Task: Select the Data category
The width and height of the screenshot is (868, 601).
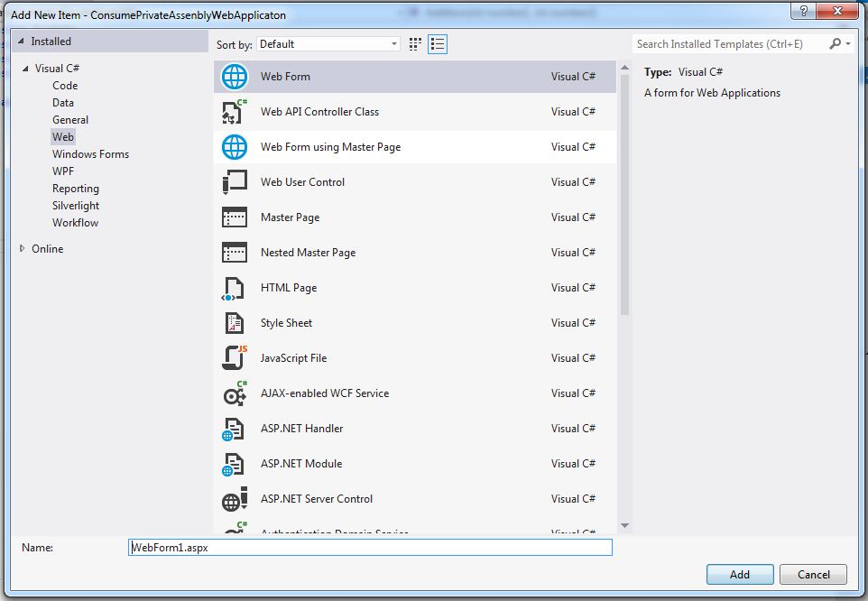Action: click(x=63, y=102)
